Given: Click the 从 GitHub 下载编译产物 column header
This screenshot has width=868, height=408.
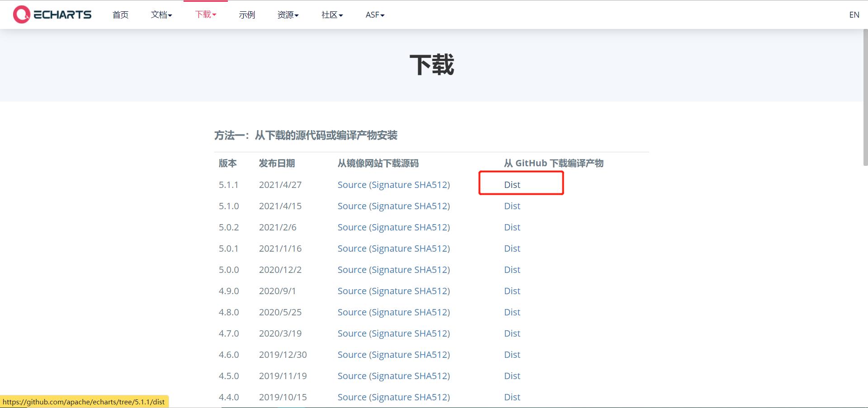Looking at the screenshot, I should coord(554,163).
